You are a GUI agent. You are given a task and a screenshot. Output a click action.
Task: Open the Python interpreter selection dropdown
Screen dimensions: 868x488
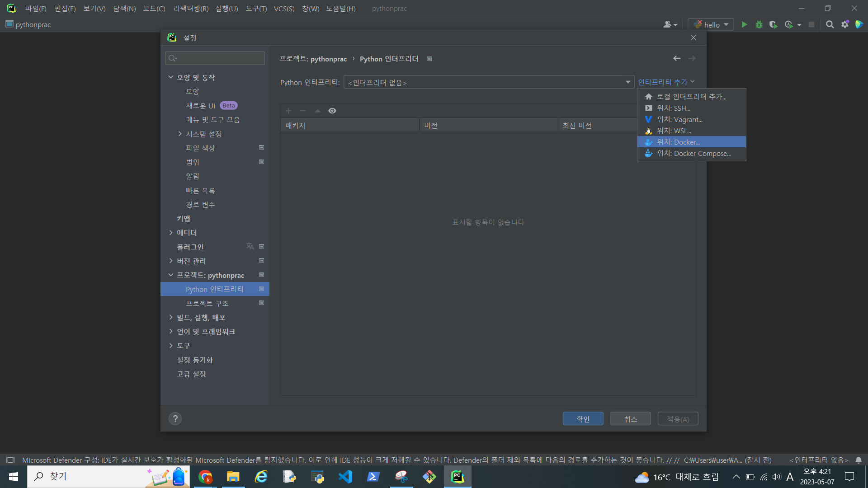coord(489,82)
